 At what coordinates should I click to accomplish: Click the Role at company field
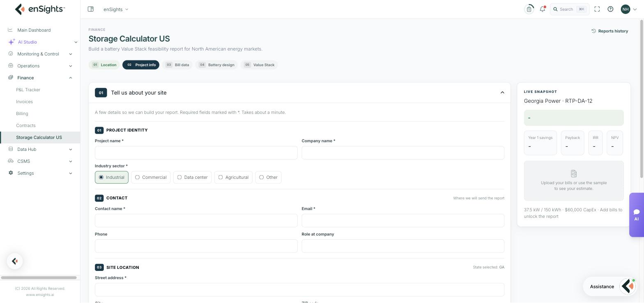(x=403, y=246)
